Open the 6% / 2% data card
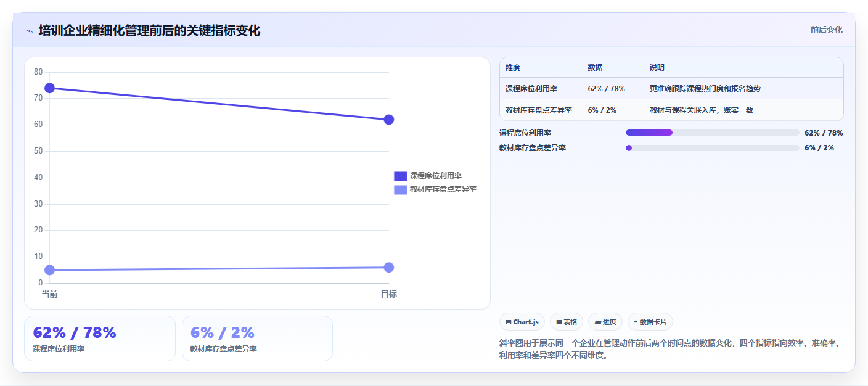 point(258,339)
